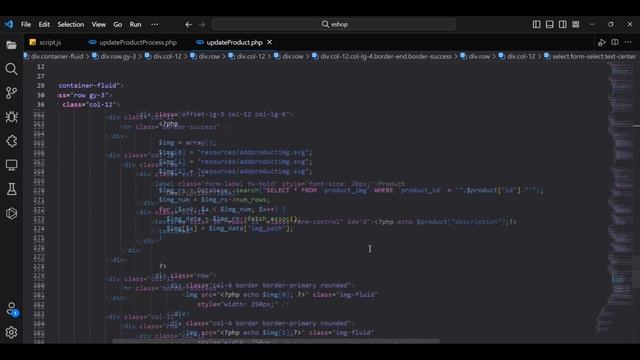The width and height of the screenshot is (640, 360).
Task: Open the Extensions view
Action: coord(11,141)
